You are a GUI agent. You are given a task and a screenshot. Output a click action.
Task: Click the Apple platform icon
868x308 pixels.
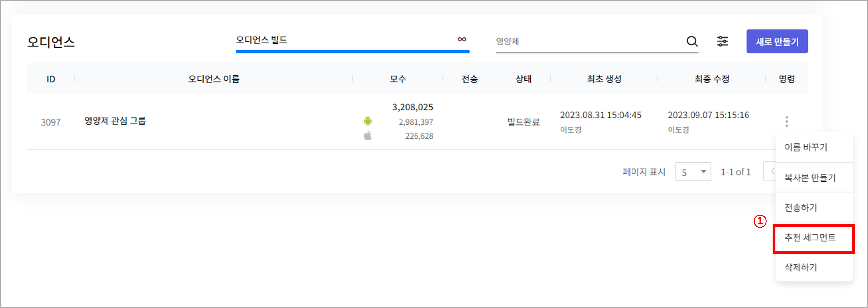368,136
